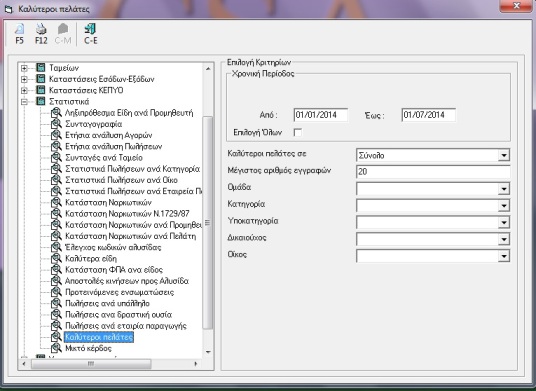Click the Ετήσια ανάλυση Αγορών report icon
536x391 pixels.
[x=56, y=135]
